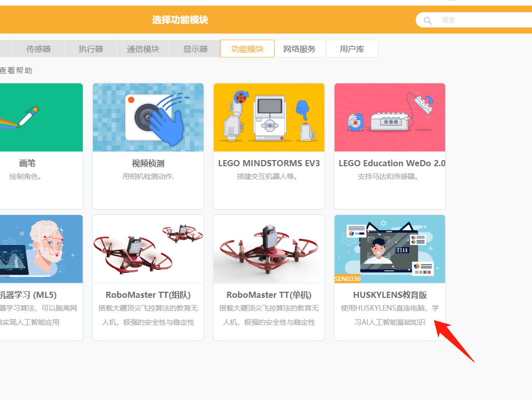532x400 pixels.
Task: Click the 支持马达和传感器 description
Action: pyautogui.click(x=388, y=176)
